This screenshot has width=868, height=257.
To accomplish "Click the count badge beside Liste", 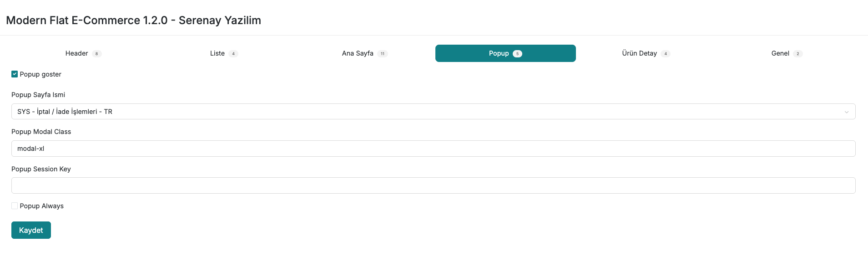I will [233, 54].
